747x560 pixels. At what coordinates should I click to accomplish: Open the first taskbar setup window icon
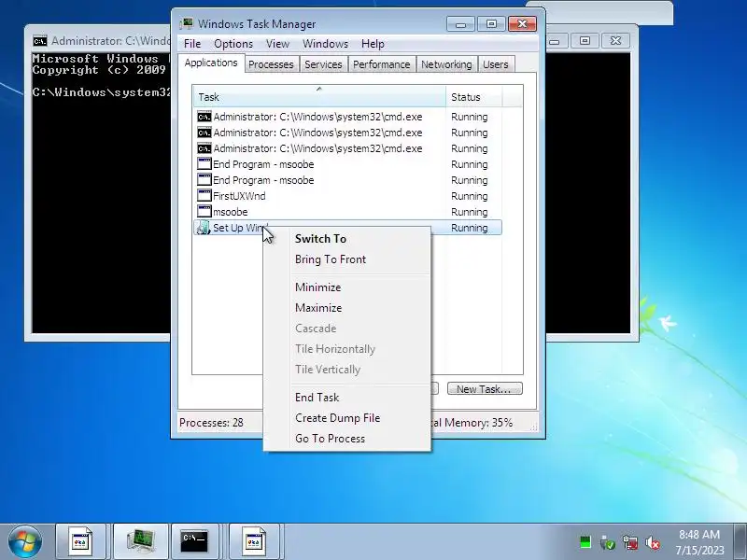(x=80, y=541)
